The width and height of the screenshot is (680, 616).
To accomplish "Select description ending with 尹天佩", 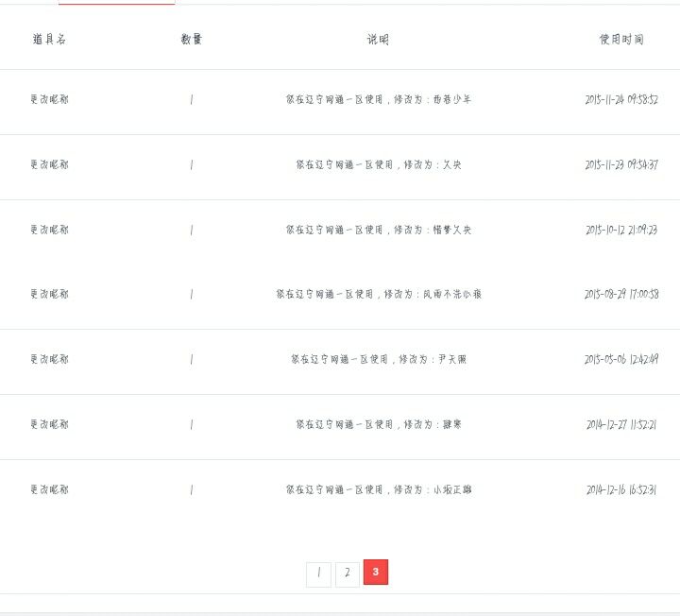I will click(379, 359).
